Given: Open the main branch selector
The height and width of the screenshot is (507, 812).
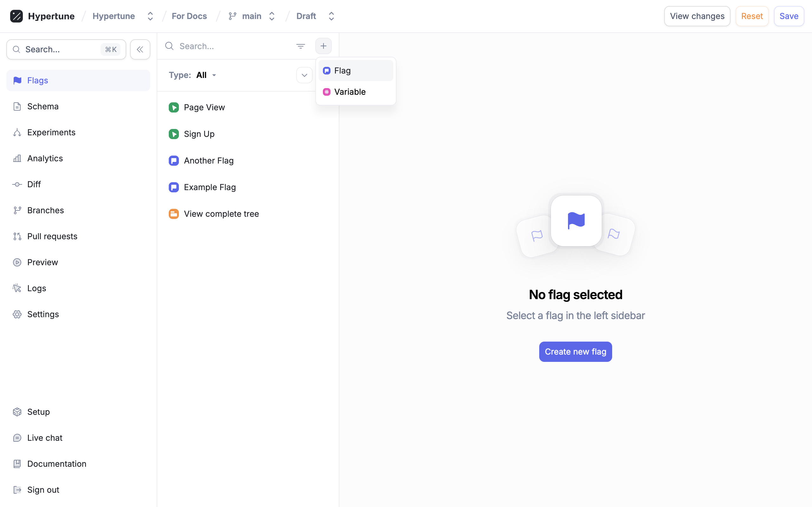Looking at the screenshot, I should click(x=252, y=16).
